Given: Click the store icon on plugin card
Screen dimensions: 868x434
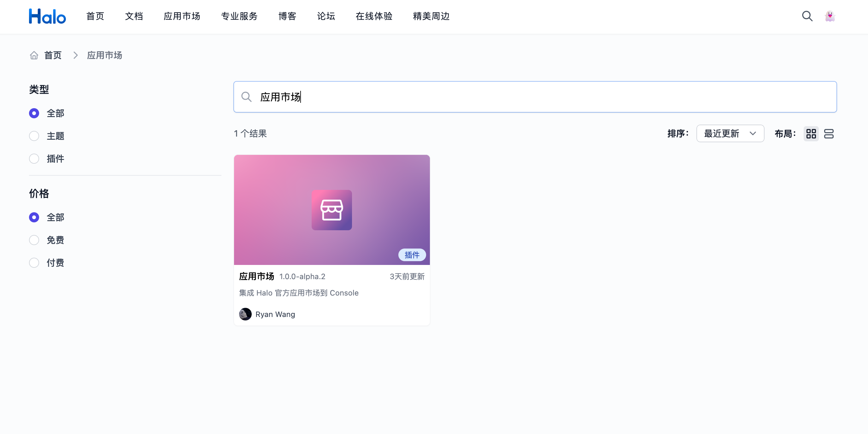Looking at the screenshot, I should tap(331, 210).
